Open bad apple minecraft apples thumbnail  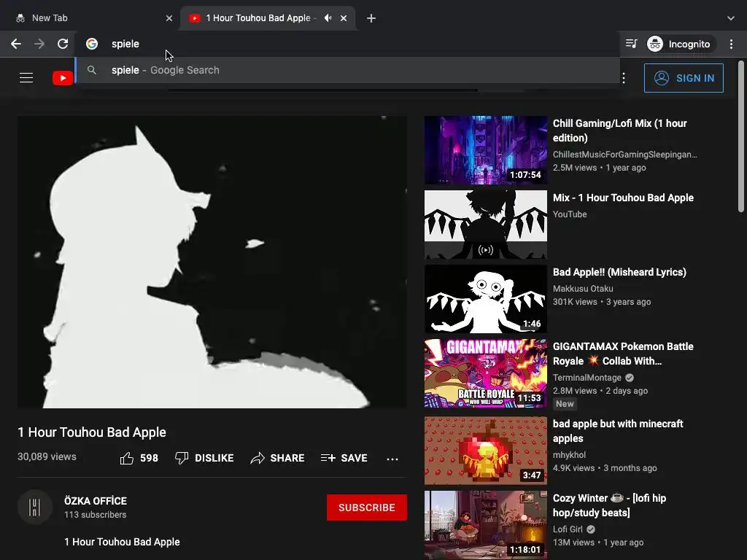tap(485, 451)
